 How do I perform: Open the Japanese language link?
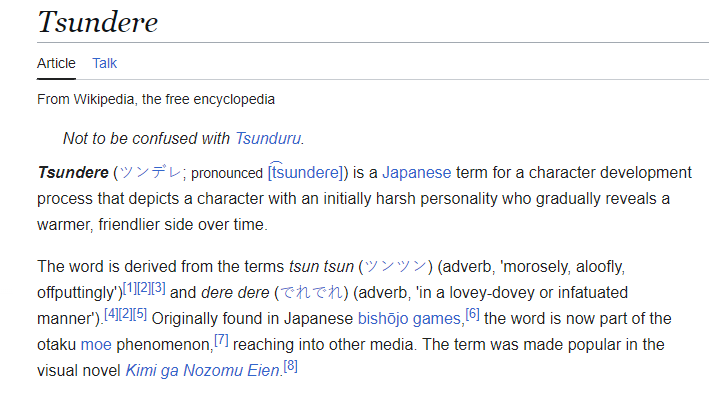click(416, 173)
